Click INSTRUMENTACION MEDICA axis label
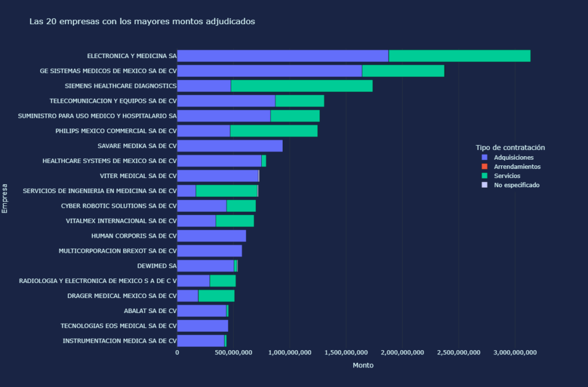588x387 pixels. tap(119, 341)
